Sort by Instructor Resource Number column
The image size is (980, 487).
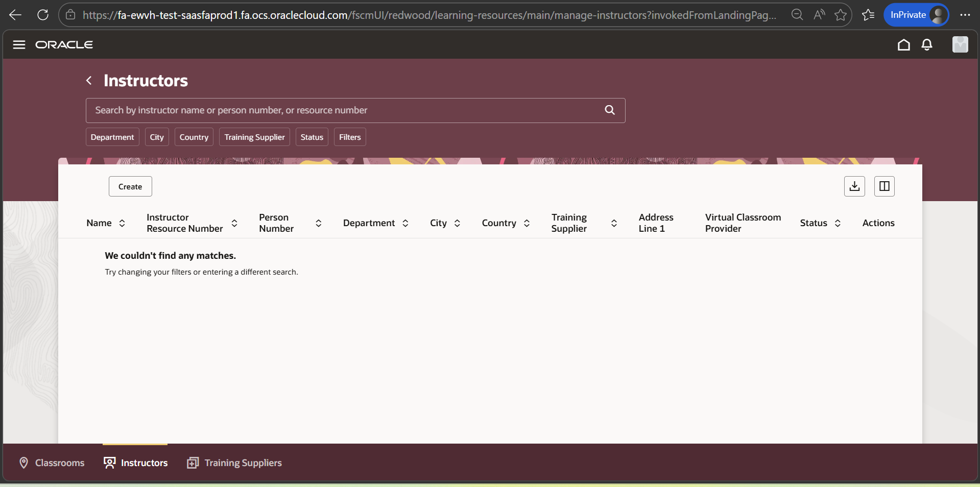pyautogui.click(x=234, y=223)
